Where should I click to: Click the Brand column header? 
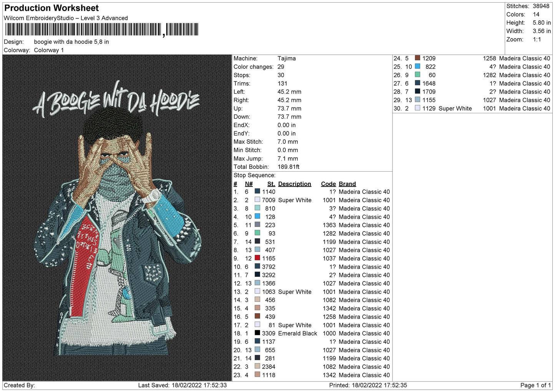(347, 184)
